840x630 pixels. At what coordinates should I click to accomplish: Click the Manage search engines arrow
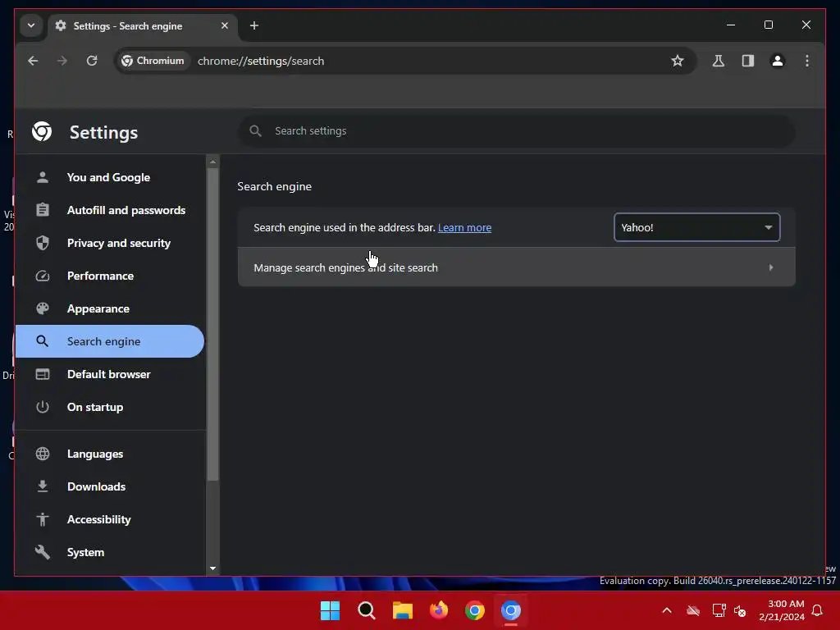[x=771, y=267]
